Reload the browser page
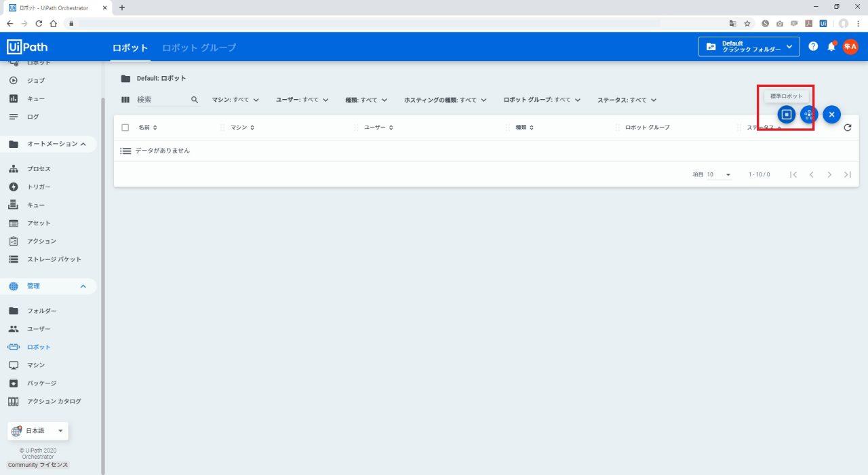Image resolution: width=868 pixels, height=475 pixels. click(39, 23)
